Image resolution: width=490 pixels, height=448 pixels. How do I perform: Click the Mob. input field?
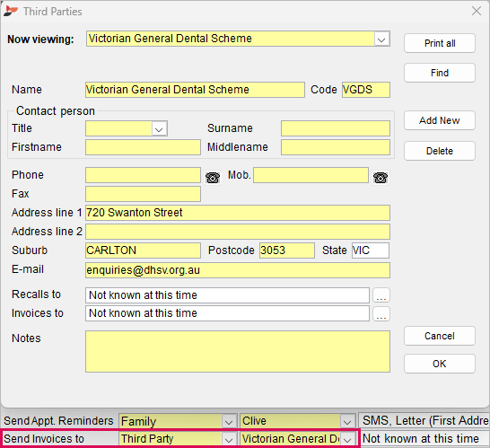[x=311, y=175]
